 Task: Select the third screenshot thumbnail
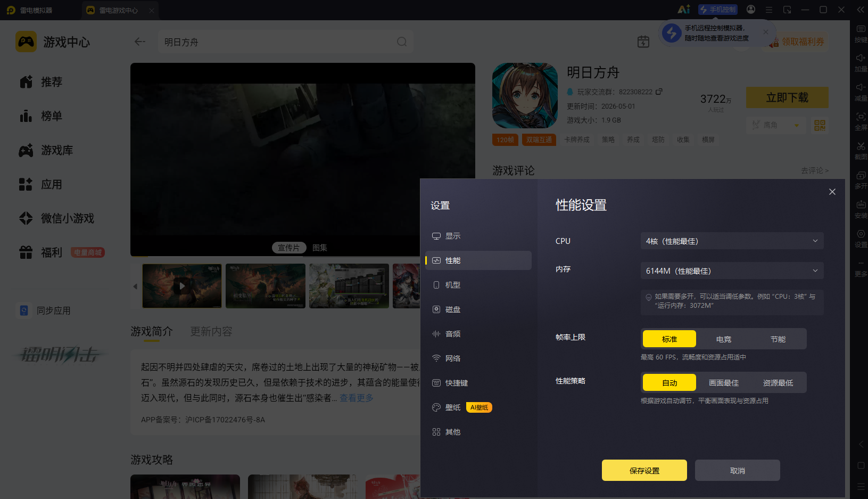pos(349,286)
